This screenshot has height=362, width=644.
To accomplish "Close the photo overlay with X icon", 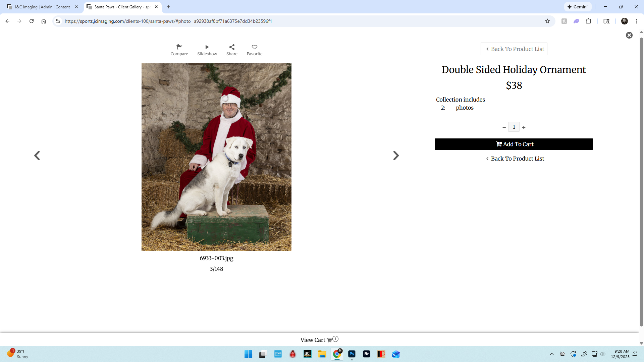I will point(629,35).
